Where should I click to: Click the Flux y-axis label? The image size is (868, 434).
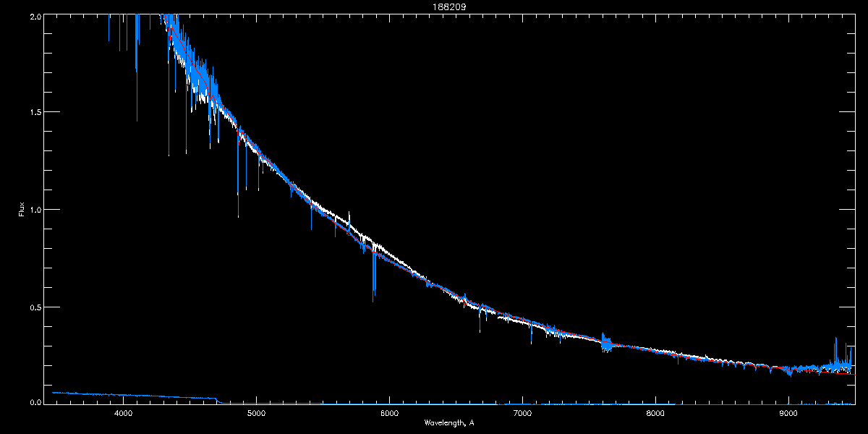22,209
